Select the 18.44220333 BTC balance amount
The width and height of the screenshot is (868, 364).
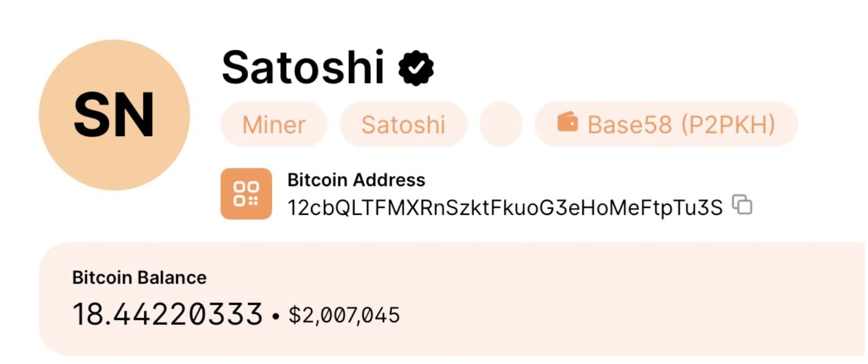168,314
